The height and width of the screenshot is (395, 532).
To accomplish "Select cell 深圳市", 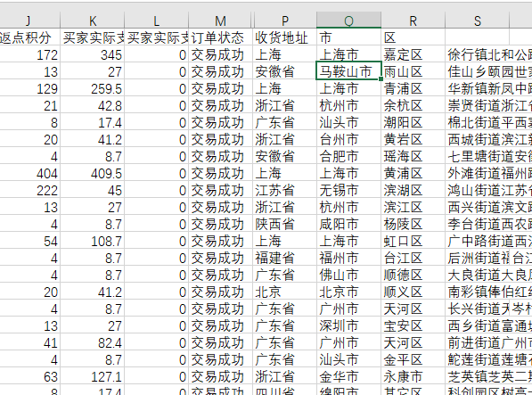I will (348, 325).
